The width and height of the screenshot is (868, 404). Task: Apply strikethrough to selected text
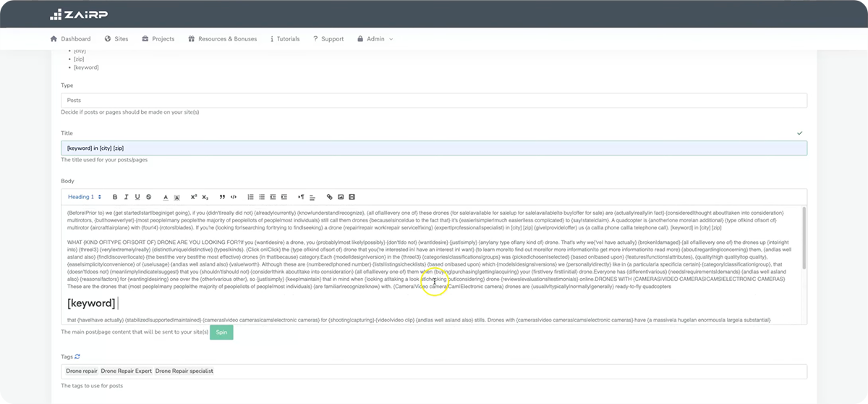coord(148,197)
